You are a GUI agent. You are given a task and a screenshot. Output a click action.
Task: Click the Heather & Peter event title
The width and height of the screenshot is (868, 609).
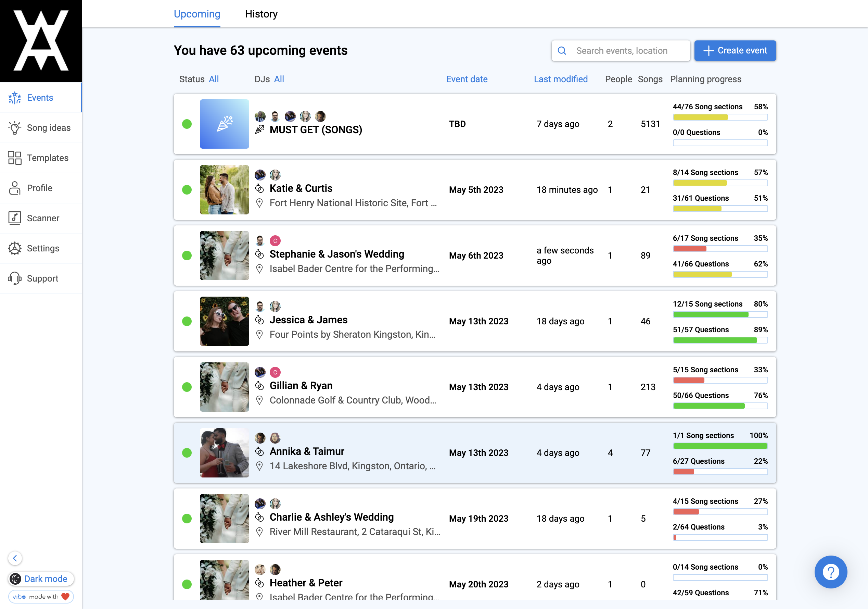(306, 583)
